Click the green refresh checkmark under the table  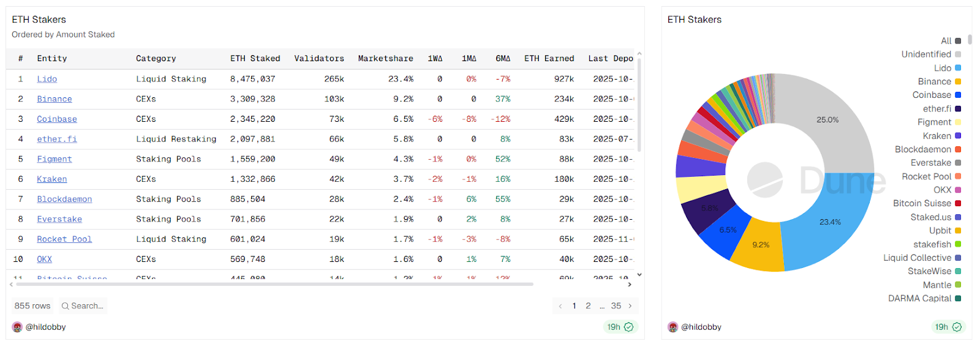(x=628, y=327)
